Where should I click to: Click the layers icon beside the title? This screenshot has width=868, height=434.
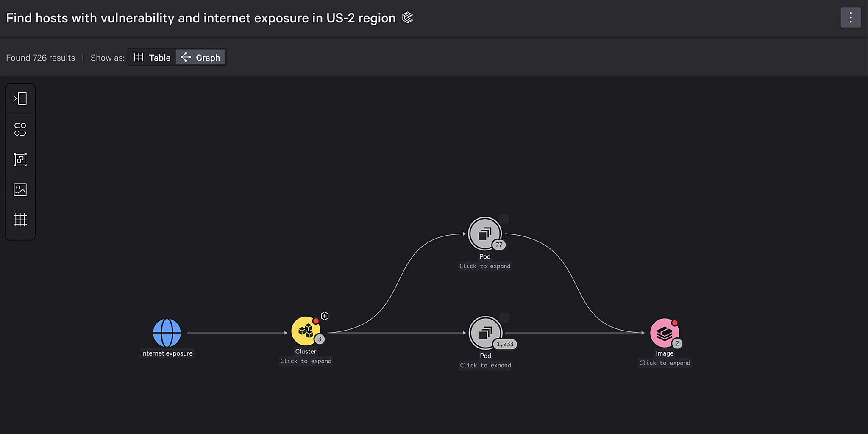[x=407, y=18]
